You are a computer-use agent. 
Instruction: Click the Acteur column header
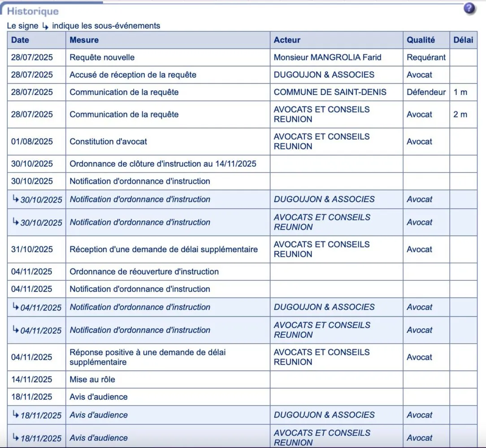click(x=287, y=40)
